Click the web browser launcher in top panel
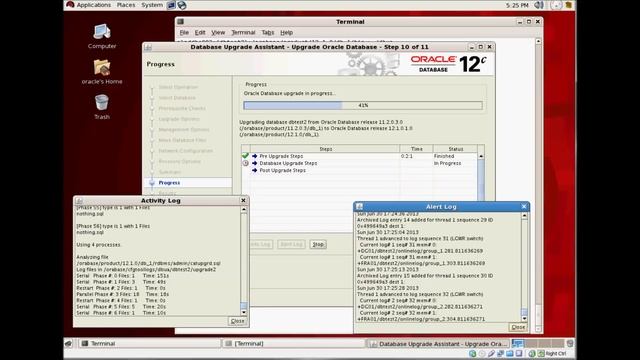The width and height of the screenshot is (640, 360). pyautogui.click(x=182, y=5)
